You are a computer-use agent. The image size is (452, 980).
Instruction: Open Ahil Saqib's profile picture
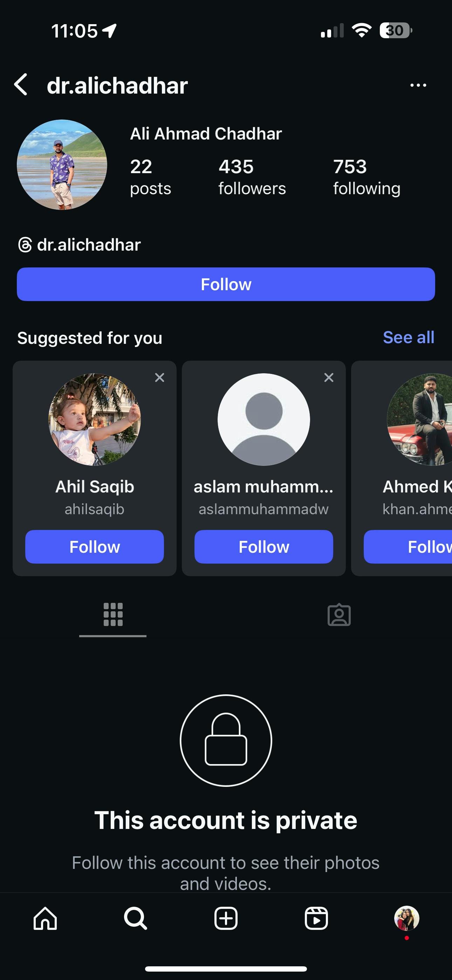point(94,419)
